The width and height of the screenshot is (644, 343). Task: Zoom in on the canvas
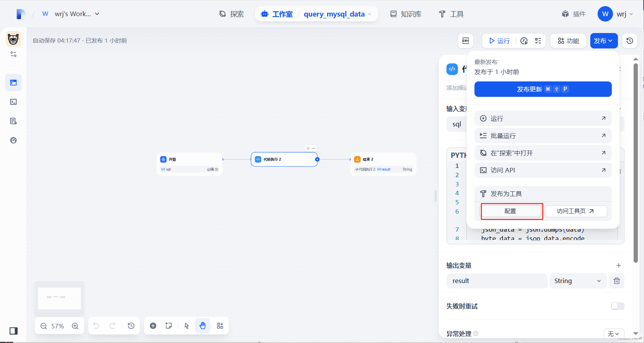click(75, 326)
